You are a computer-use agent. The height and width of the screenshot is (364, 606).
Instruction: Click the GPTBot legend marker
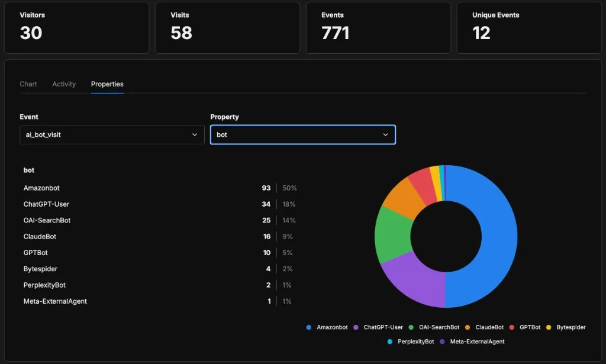(x=511, y=327)
